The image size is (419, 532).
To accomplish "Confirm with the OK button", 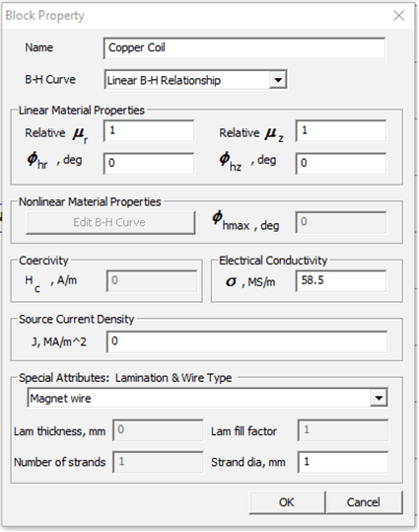I will click(287, 502).
